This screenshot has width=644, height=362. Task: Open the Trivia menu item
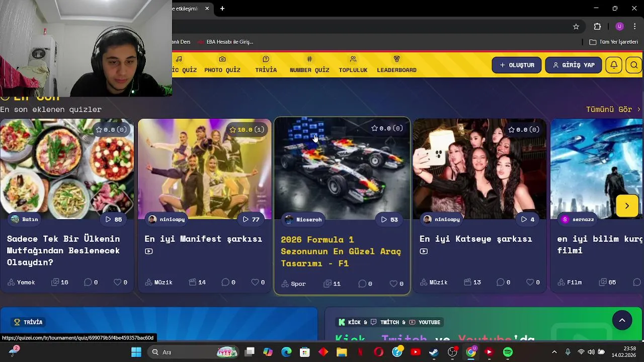(x=266, y=65)
